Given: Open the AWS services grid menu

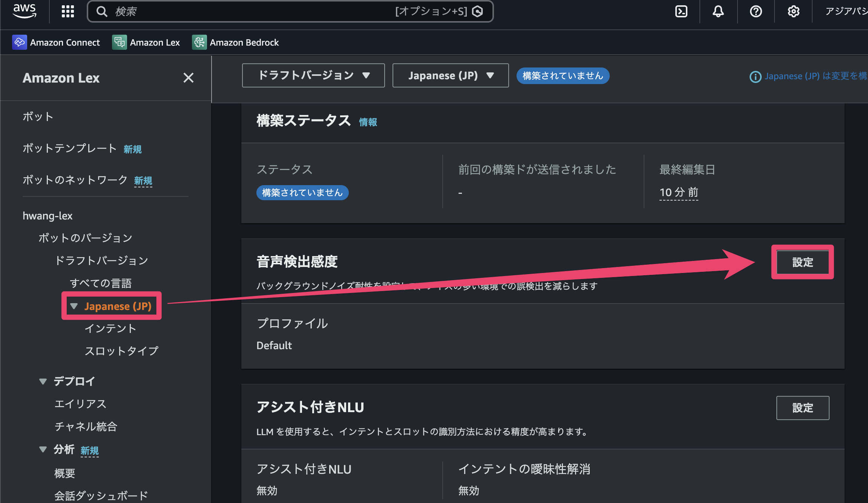Looking at the screenshot, I should click(67, 11).
